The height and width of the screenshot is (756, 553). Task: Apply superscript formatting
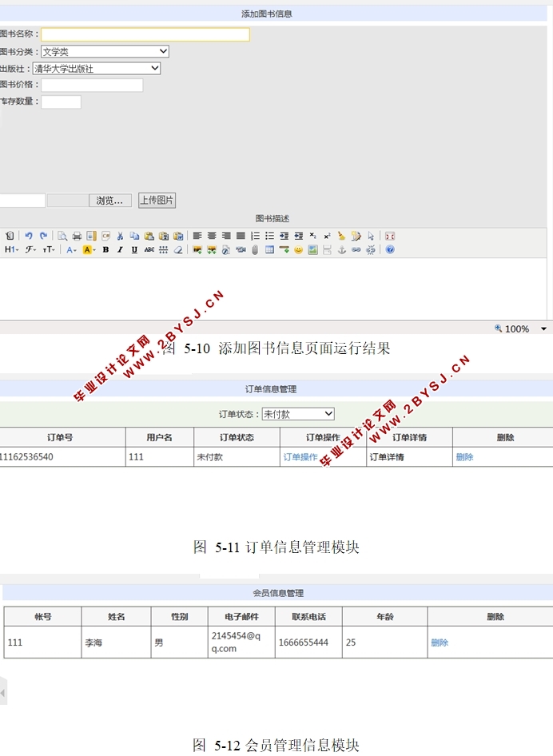click(x=328, y=236)
